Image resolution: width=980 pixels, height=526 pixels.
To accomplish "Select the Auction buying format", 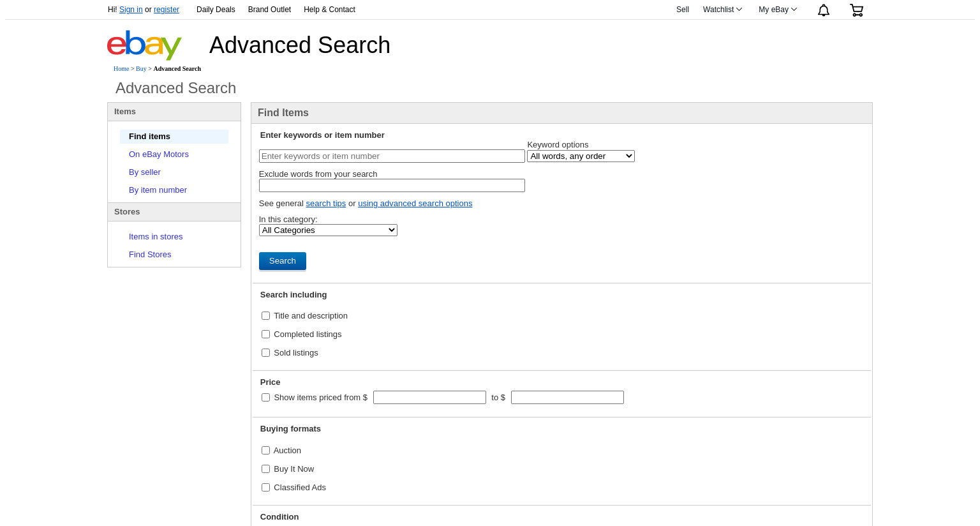I will pyautogui.click(x=266, y=451).
